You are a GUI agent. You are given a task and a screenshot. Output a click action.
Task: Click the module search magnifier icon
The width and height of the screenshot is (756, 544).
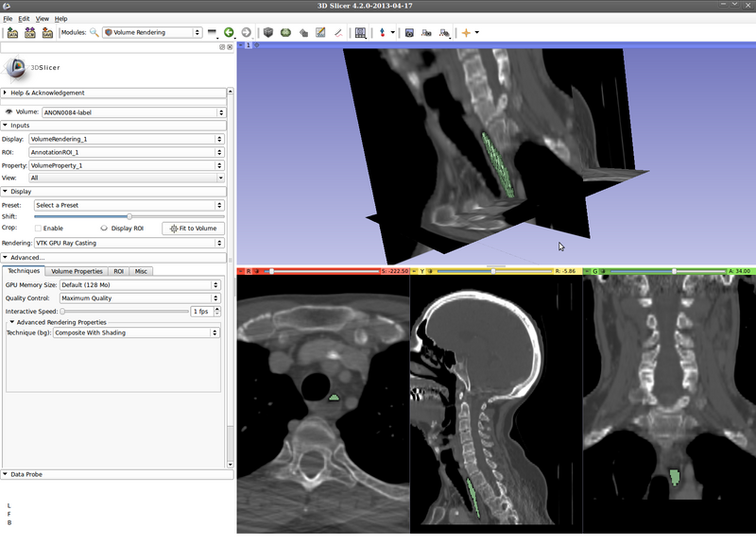coord(94,32)
